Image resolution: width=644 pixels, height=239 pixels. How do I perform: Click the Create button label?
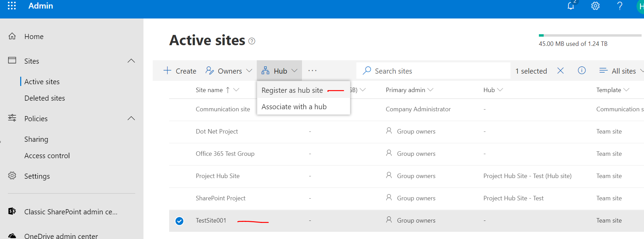[x=186, y=71]
